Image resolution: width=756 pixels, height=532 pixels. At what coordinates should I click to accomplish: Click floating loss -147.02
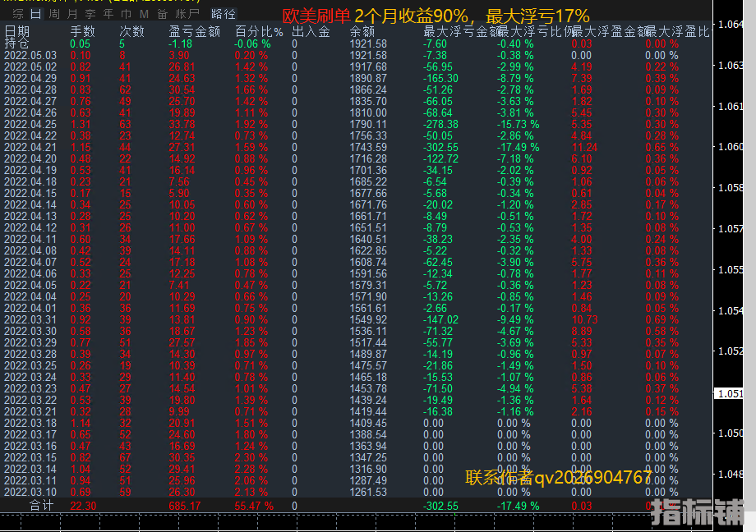pos(440,319)
